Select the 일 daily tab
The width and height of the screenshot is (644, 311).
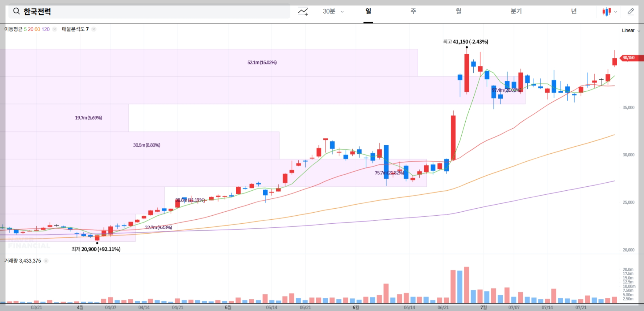[368, 11]
